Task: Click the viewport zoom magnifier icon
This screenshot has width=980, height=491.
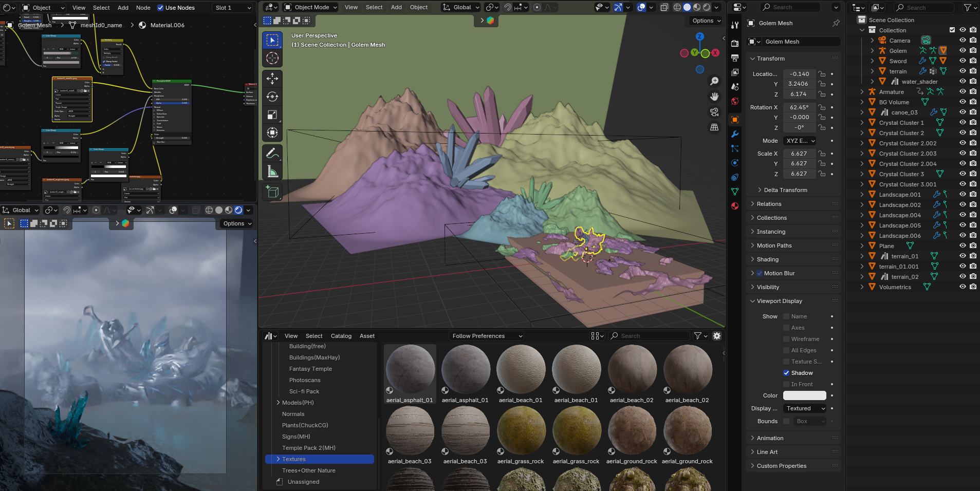Action: pos(714,81)
